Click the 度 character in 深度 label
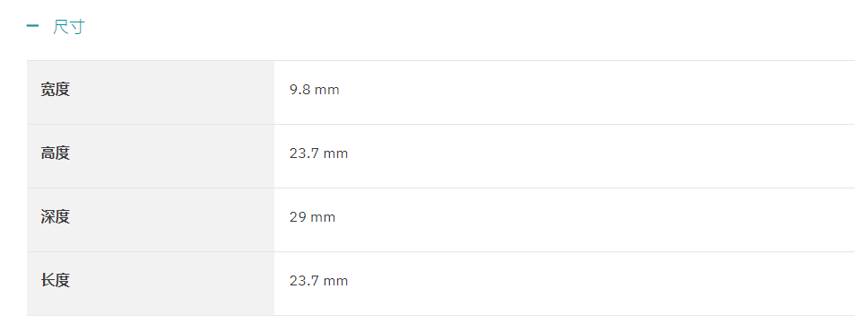The image size is (868, 333). point(63,216)
